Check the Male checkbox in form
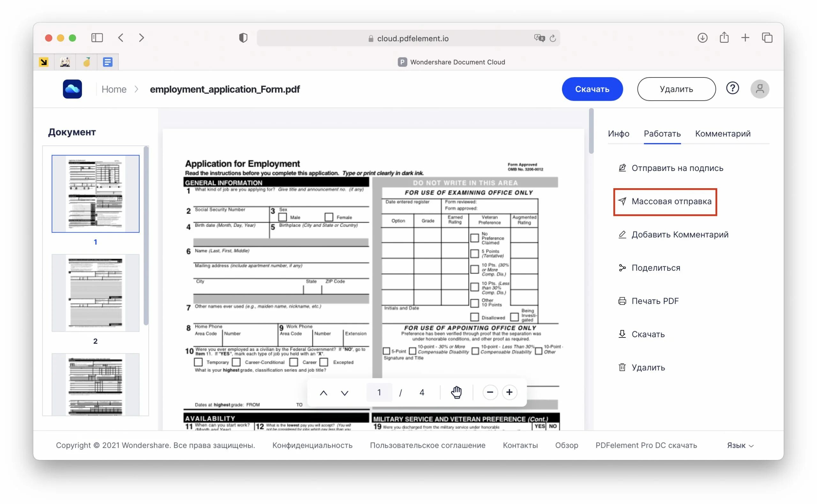 (x=282, y=217)
